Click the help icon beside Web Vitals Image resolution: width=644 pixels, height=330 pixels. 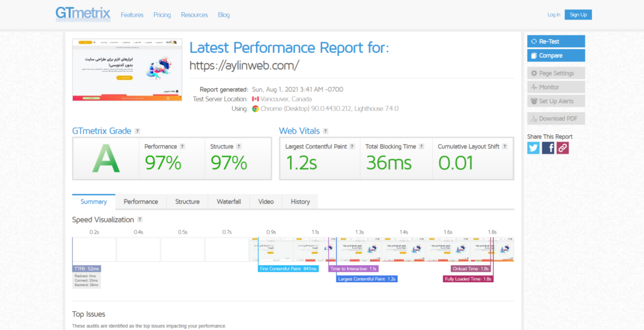click(325, 131)
